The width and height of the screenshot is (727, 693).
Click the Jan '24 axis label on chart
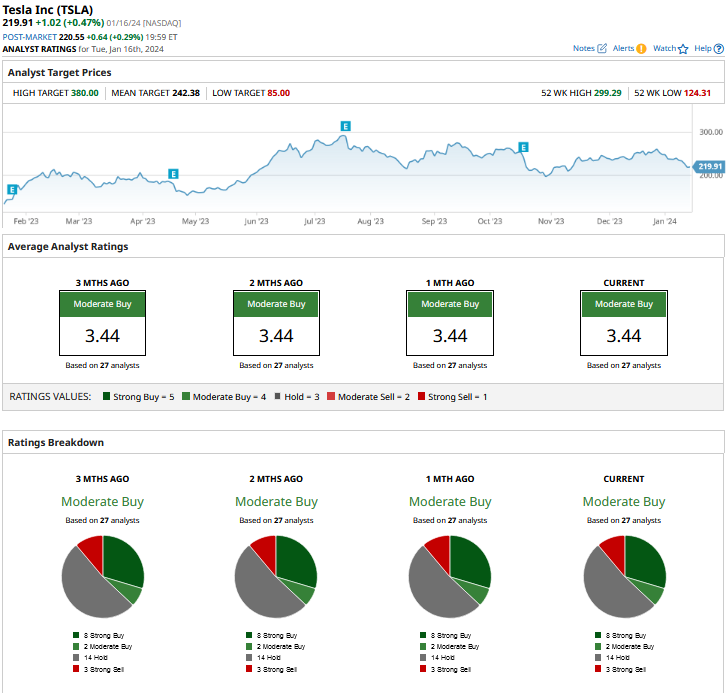(664, 222)
